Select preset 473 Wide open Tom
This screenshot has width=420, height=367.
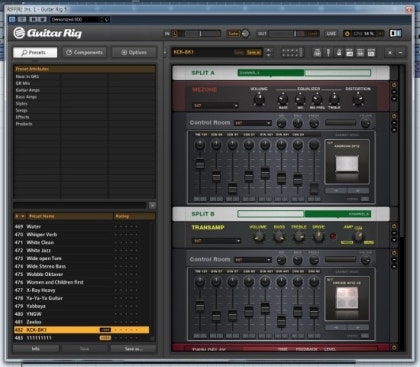click(x=81, y=258)
